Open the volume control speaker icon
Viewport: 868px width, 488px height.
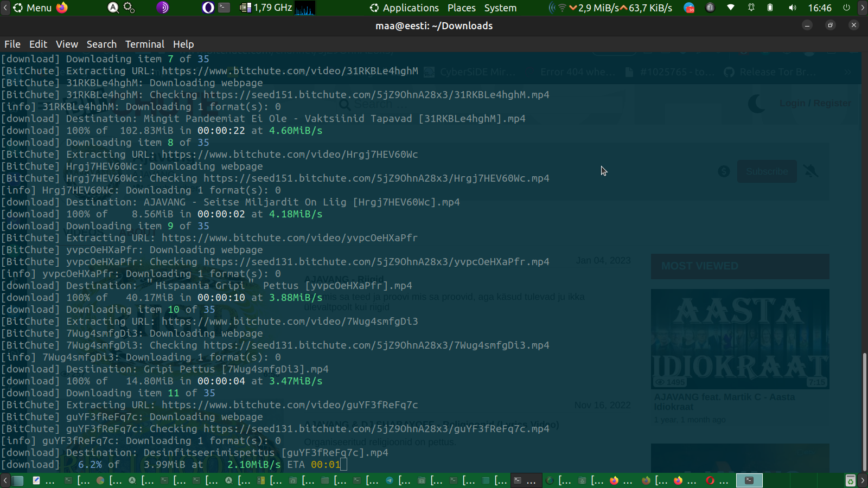point(793,8)
